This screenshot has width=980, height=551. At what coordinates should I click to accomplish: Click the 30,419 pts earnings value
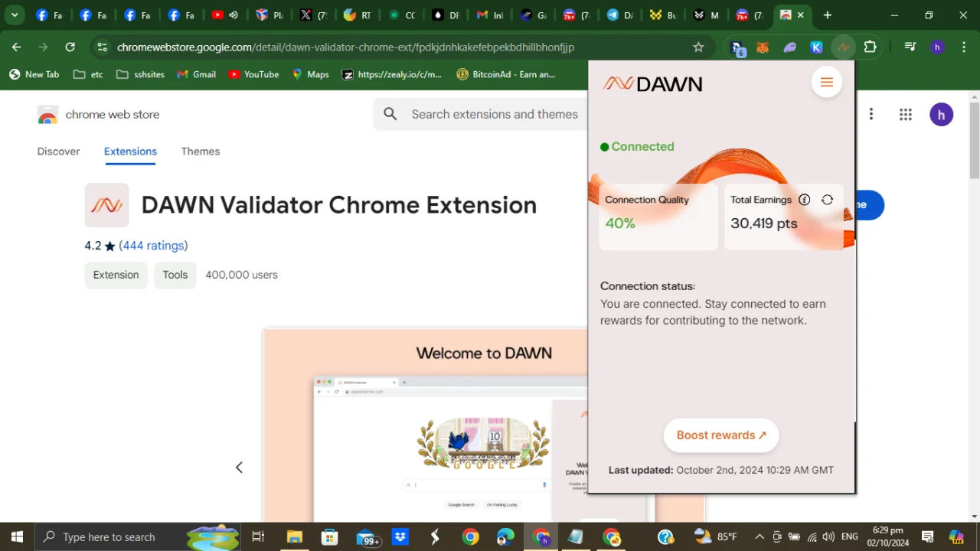click(x=764, y=223)
